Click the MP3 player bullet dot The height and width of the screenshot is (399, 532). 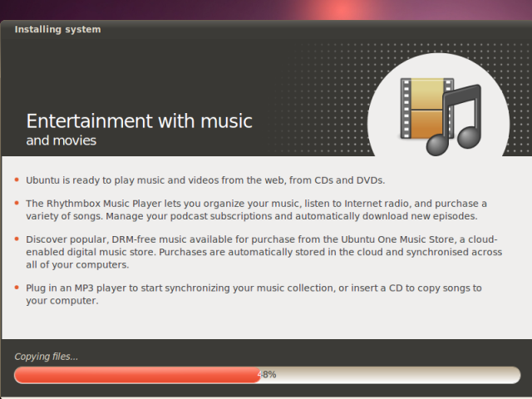point(17,288)
